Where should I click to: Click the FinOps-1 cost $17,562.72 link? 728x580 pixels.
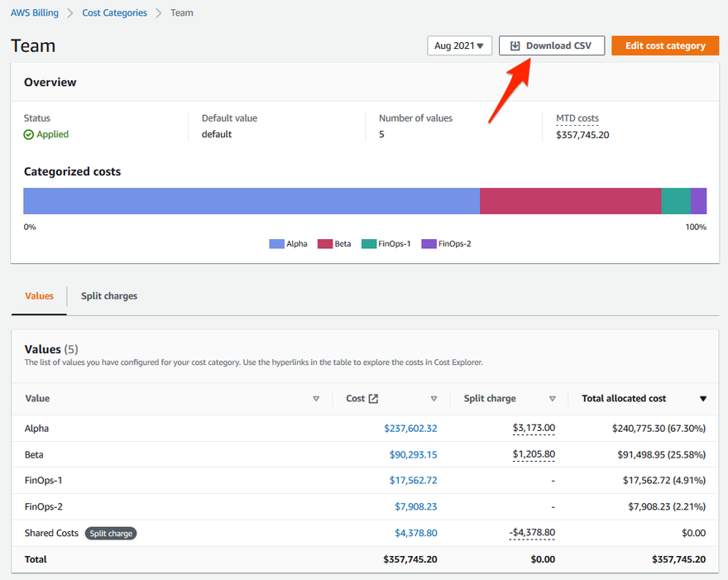pyautogui.click(x=413, y=481)
